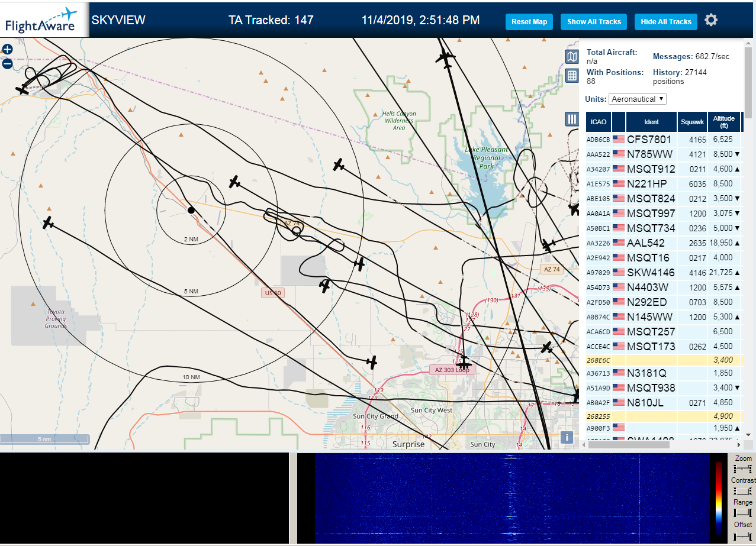Click the 5 nm map scale bar

pos(45,440)
